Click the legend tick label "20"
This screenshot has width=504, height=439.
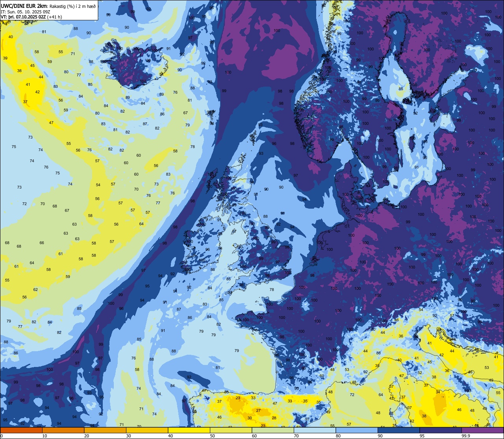[87, 436]
